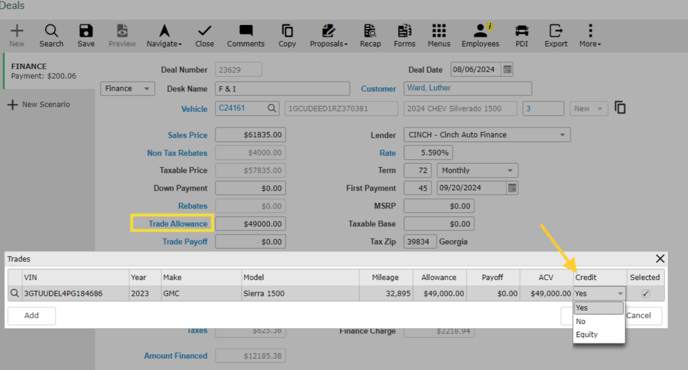Screen dimensions: 688x370
Task: Choose No in Credit dropdown list
Action: (x=598, y=321)
